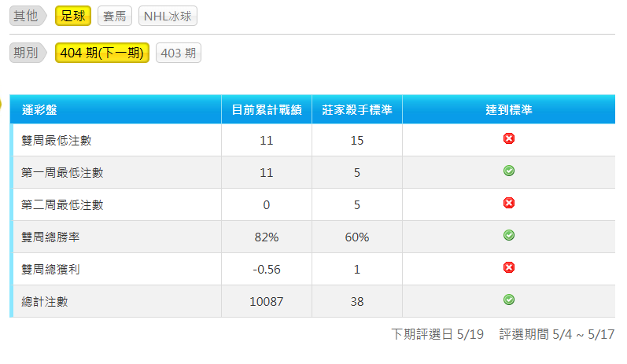This screenshot has height=364, width=627.
Task: Click the green check icon for 第一周最低注數
Action: (x=509, y=171)
